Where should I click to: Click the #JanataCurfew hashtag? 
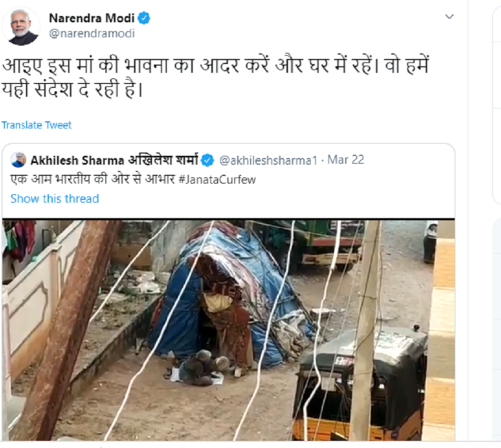pyautogui.click(x=220, y=179)
